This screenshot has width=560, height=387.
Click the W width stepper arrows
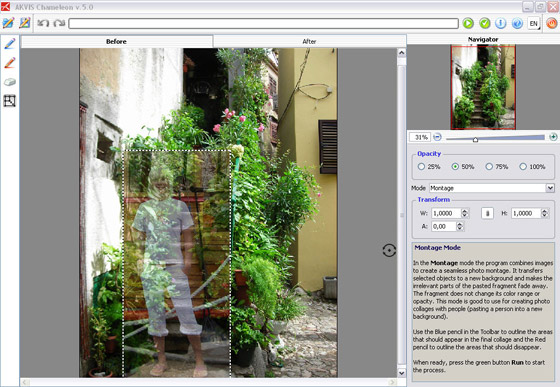point(465,213)
